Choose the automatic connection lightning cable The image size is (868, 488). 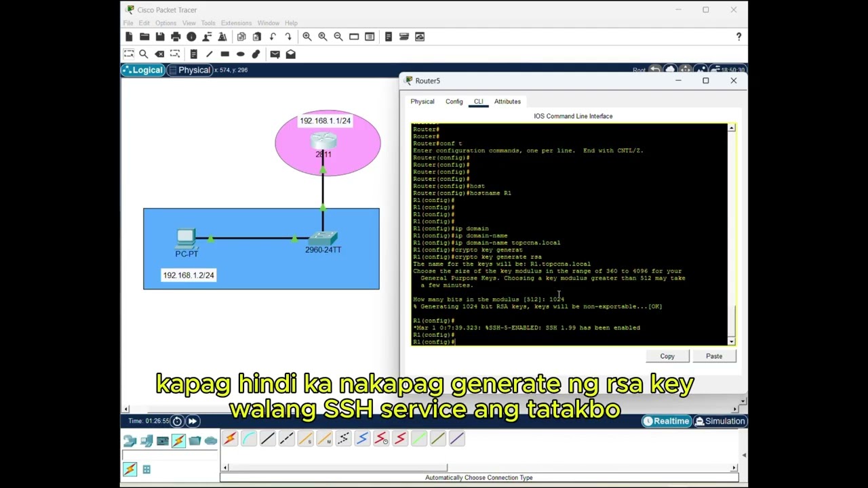coord(230,439)
